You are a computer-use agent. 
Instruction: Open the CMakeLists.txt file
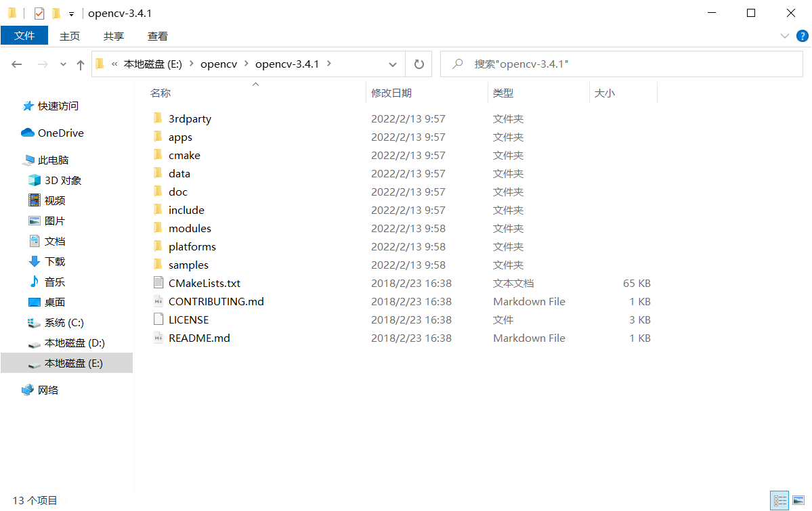point(204,283)
